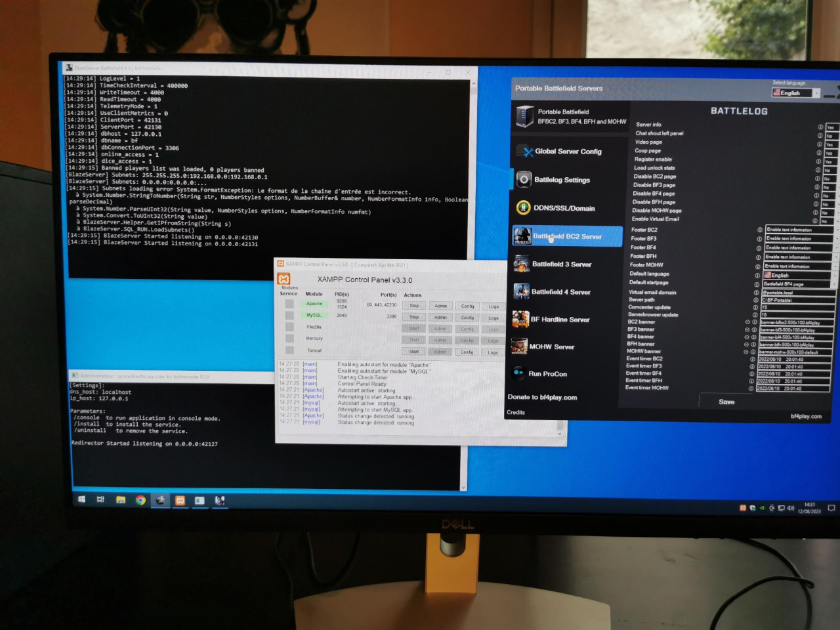This screenshot has width=840, height=630.
Task: Click the Run ProCon icon
Action: pos(518,373)
